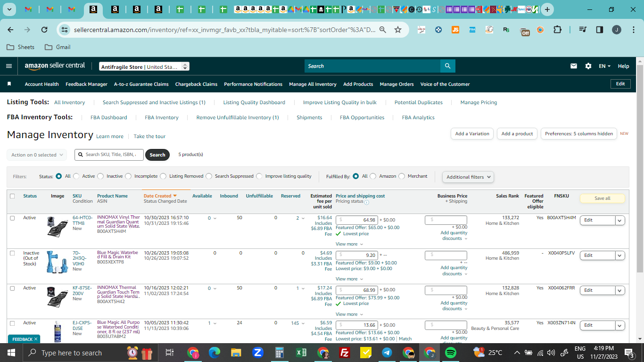Click the browser zoom magnifier icon
644x362 pixels.
click(383, 30)
